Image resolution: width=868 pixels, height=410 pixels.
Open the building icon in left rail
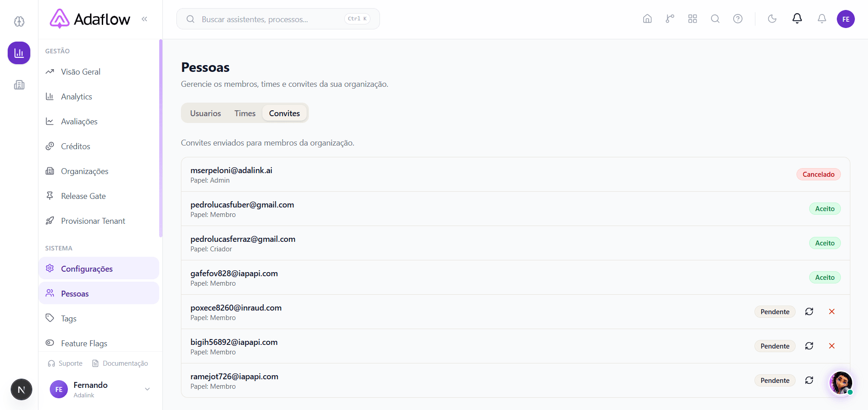click(x=19, y=85)
